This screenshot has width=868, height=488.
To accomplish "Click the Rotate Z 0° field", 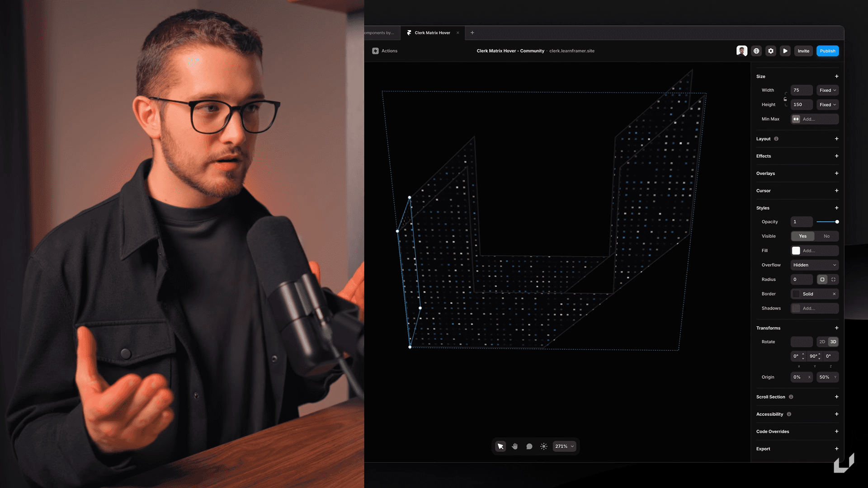I will pyautogui.click(x=830, y=356).
